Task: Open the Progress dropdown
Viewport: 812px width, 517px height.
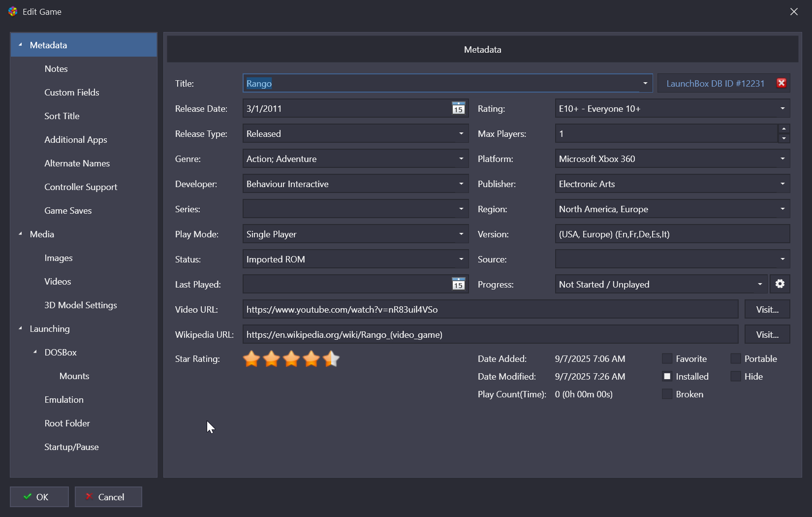Action: (760, 284)
